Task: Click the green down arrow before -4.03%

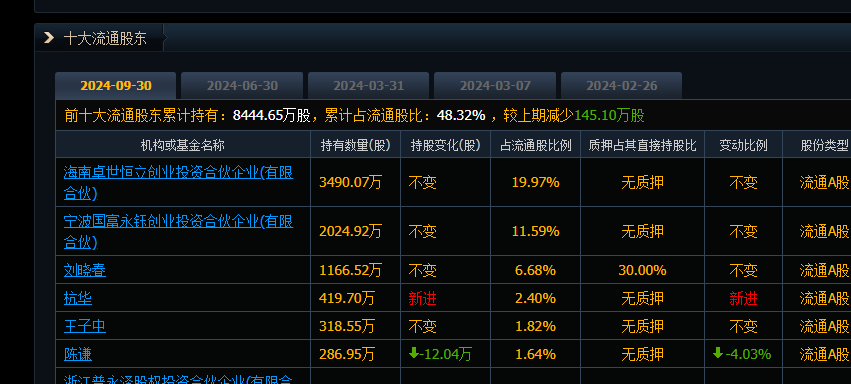Action: click(718, 354)
